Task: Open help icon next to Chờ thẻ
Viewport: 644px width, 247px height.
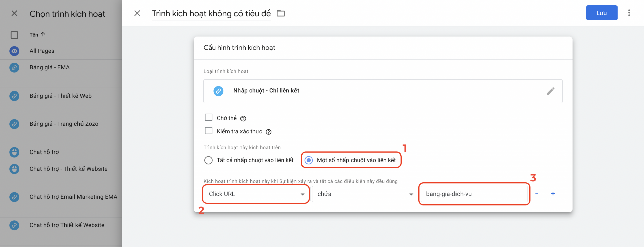Action: tap(243, 118)
